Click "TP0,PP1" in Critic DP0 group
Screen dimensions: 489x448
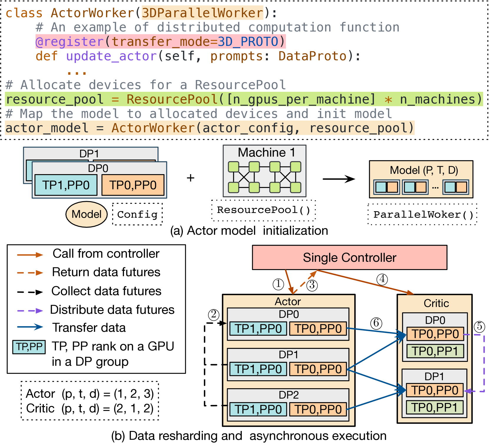(435, 351)
